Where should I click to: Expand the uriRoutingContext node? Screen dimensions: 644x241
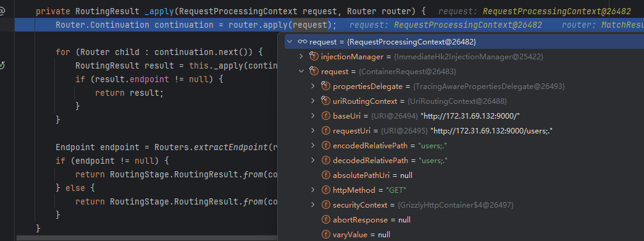coord(313,101)
